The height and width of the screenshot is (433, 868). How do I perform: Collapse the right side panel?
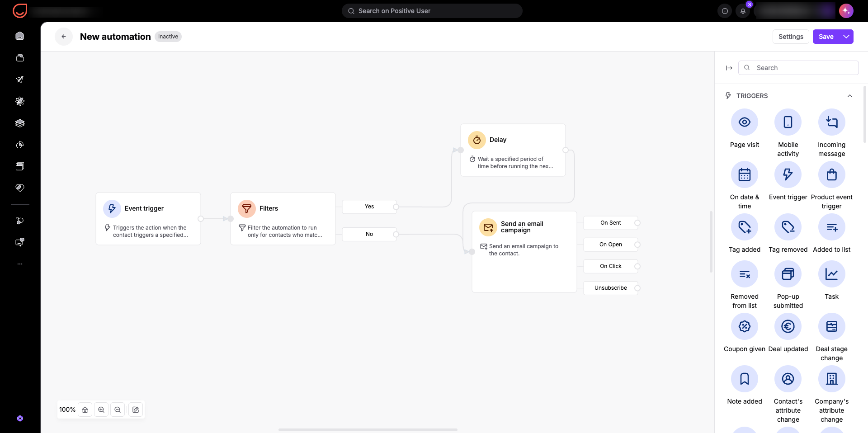pos(729,68)
